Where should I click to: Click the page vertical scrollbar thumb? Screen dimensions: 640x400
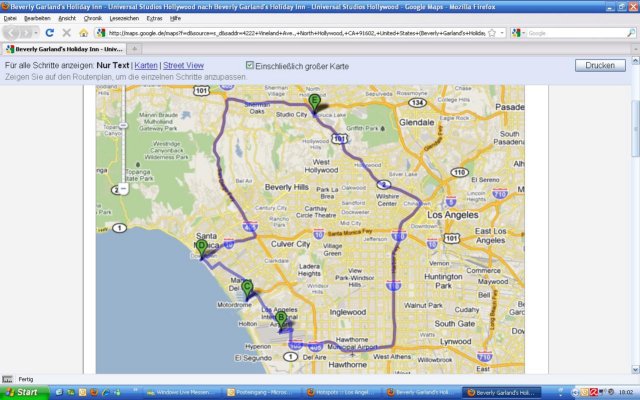tap(636, 129)
